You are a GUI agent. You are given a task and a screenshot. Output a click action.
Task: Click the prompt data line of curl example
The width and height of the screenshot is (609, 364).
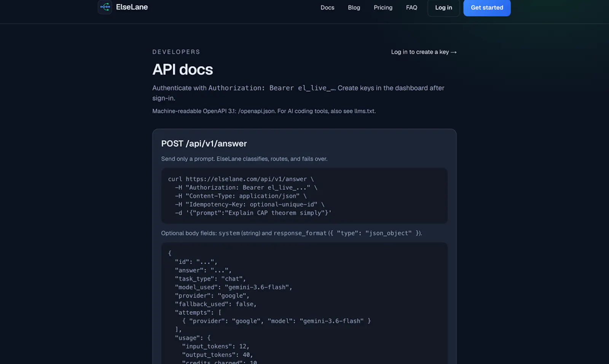[253, 213]
